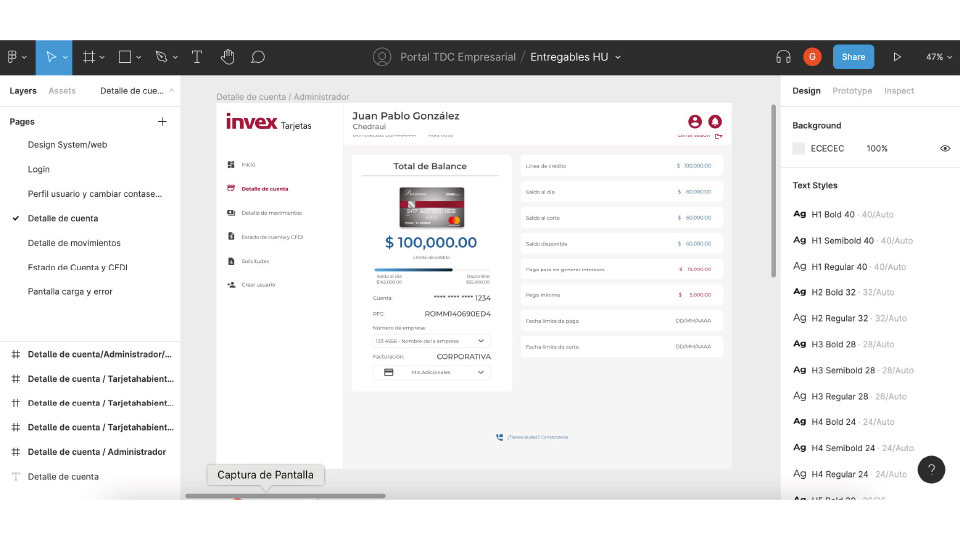Select the Pen tool

161,57
